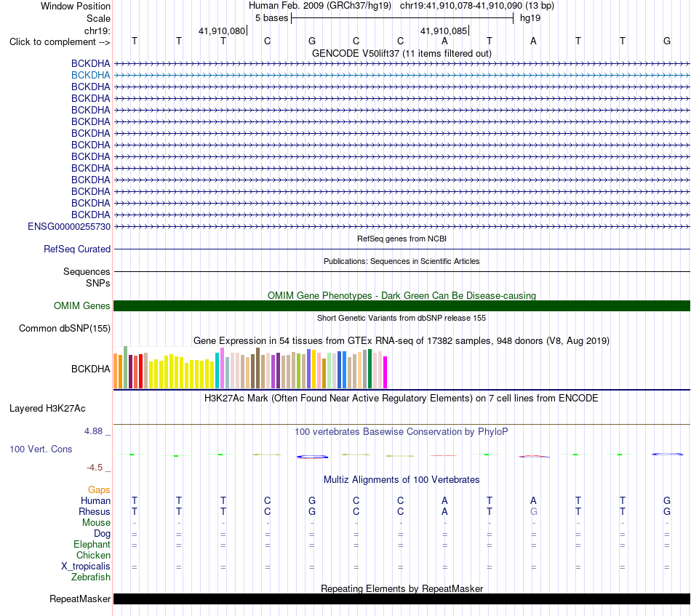Viewport: 691px width, 616px height.
Task: Select the Window Position label
Action: 76,6
